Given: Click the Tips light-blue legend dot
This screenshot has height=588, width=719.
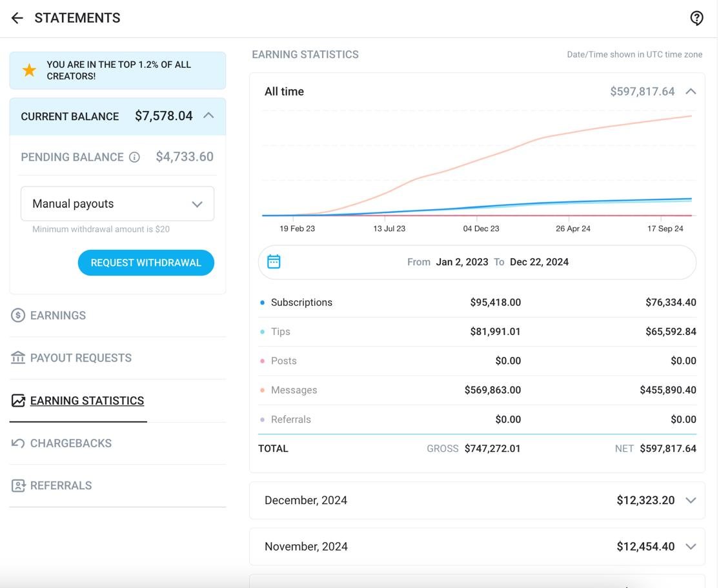Looking at the screenshot, I should coord(262,332).
